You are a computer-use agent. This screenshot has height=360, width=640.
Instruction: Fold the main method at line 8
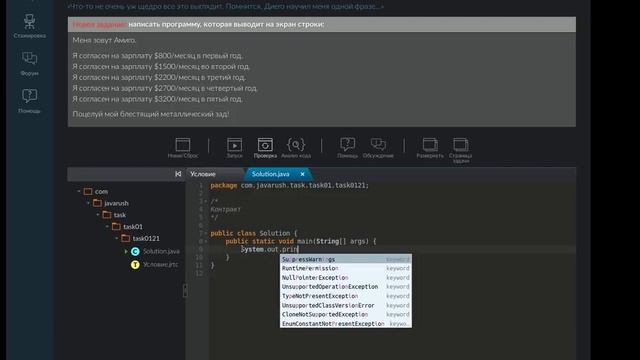click(x=206, y=241)
